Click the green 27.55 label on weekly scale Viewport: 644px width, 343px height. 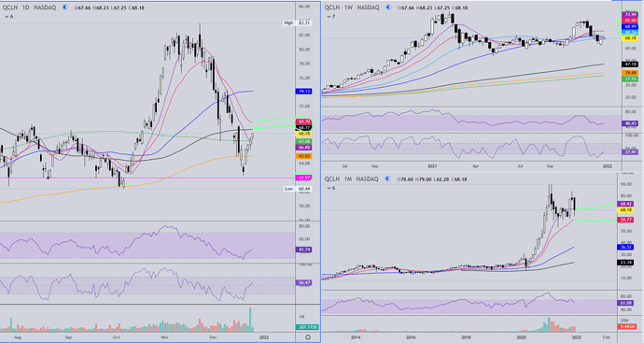click(630, 79)
